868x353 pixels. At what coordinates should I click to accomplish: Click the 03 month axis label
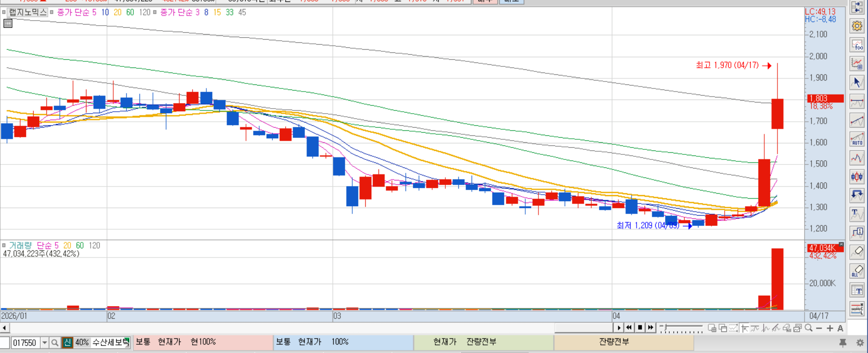(337, 316)
